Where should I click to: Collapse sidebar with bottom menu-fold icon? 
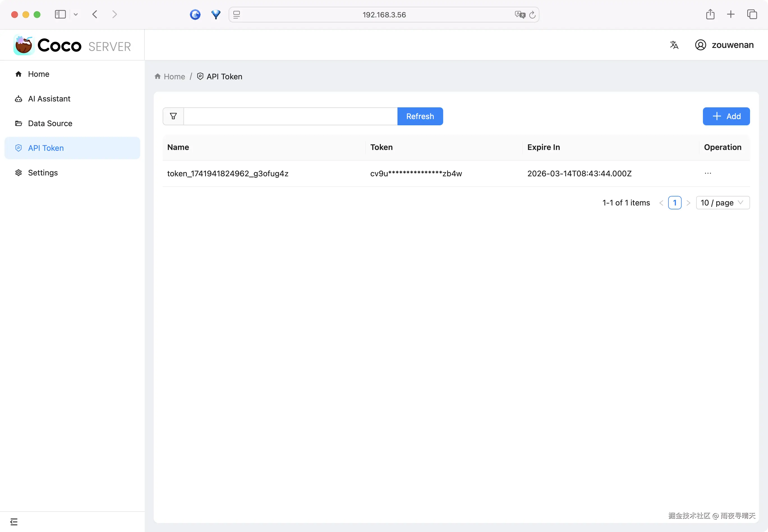tap(14, 522)
